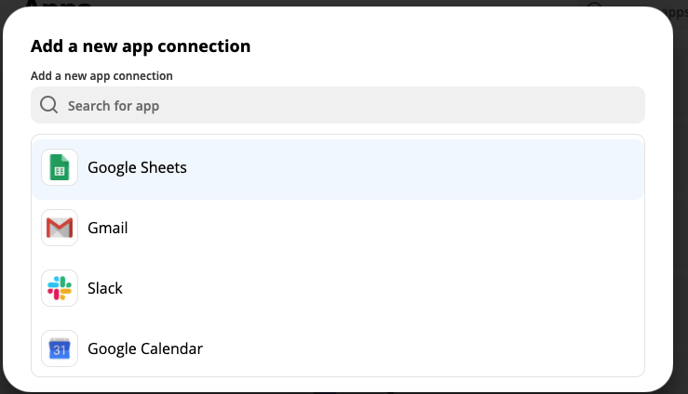
Task: Select the Google Calendar text label
Action: (145, 349)
